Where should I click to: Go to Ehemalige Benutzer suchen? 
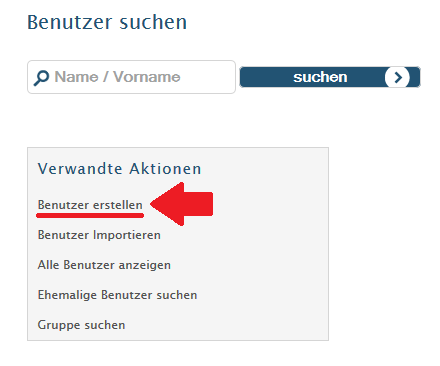(x=117, y=295)
